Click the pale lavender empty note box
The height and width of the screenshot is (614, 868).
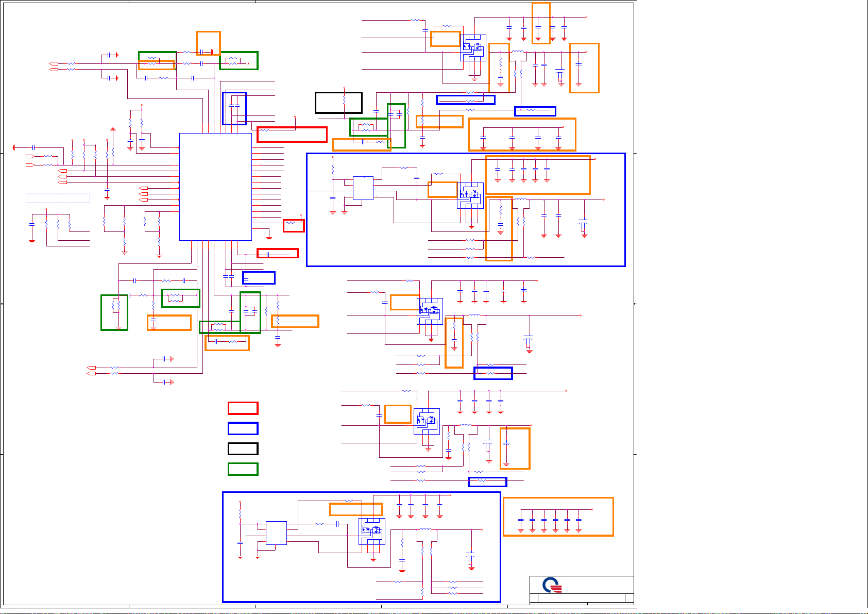tap(58, 198)
